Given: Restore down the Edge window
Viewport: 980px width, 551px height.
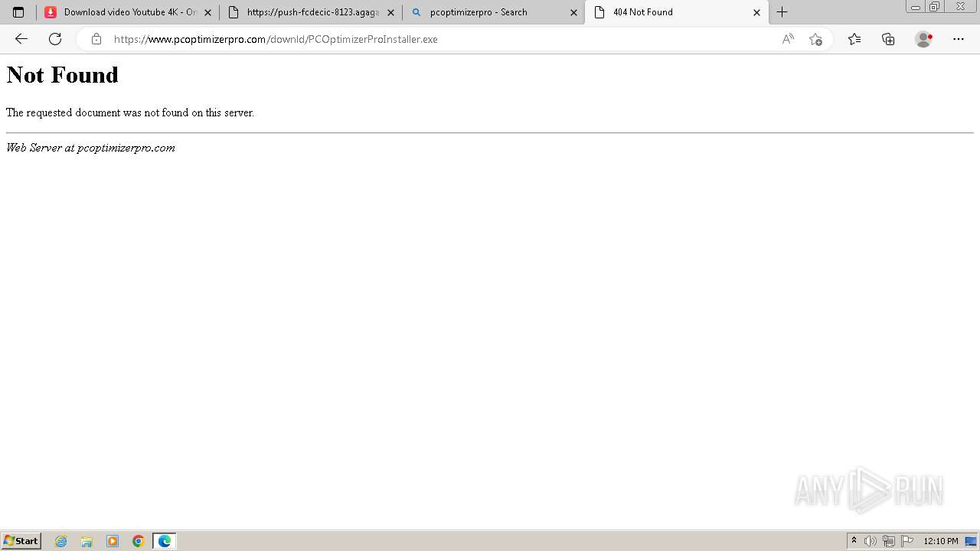Looking at the screenshot, I should coord(935,7).
